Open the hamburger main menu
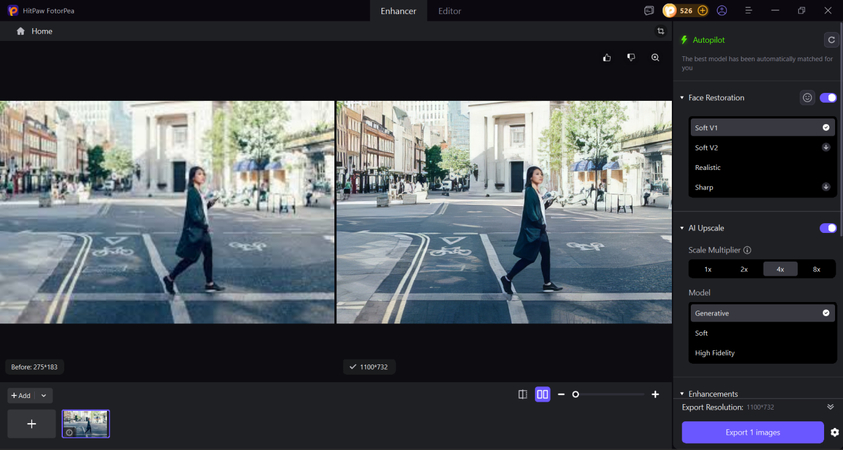This screenshot has height=450, width=843. click(748, 10)
